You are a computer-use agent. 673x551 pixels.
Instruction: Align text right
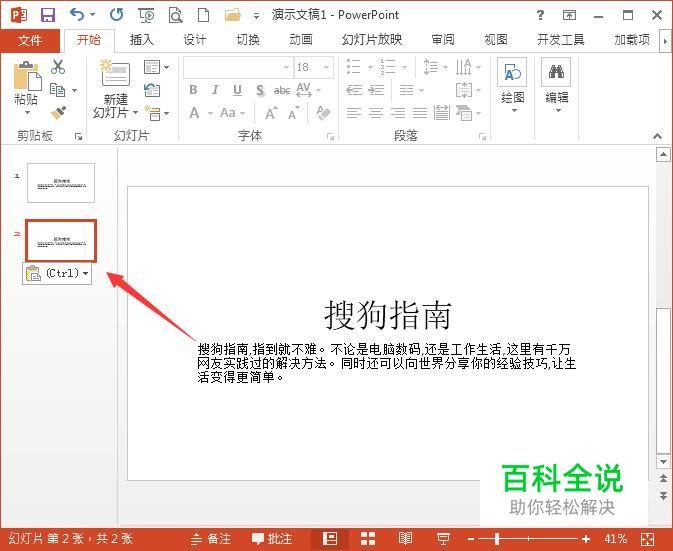click(398, 113)
